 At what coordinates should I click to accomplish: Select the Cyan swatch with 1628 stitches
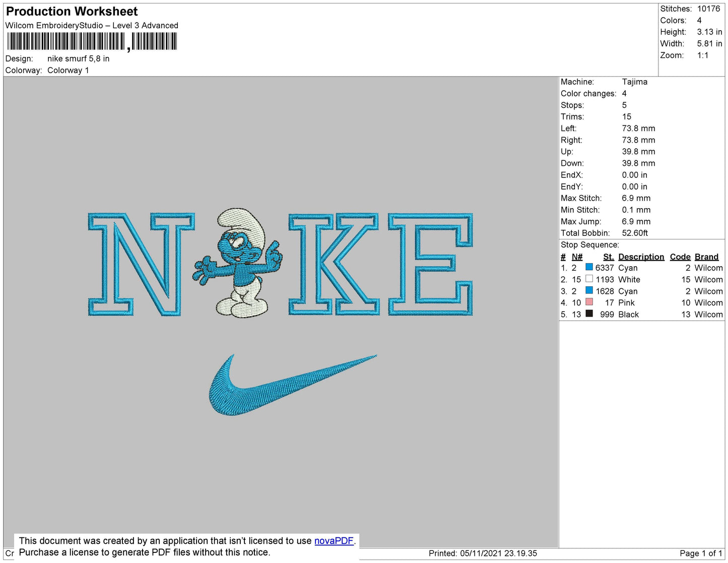click(x=589, y=290)
